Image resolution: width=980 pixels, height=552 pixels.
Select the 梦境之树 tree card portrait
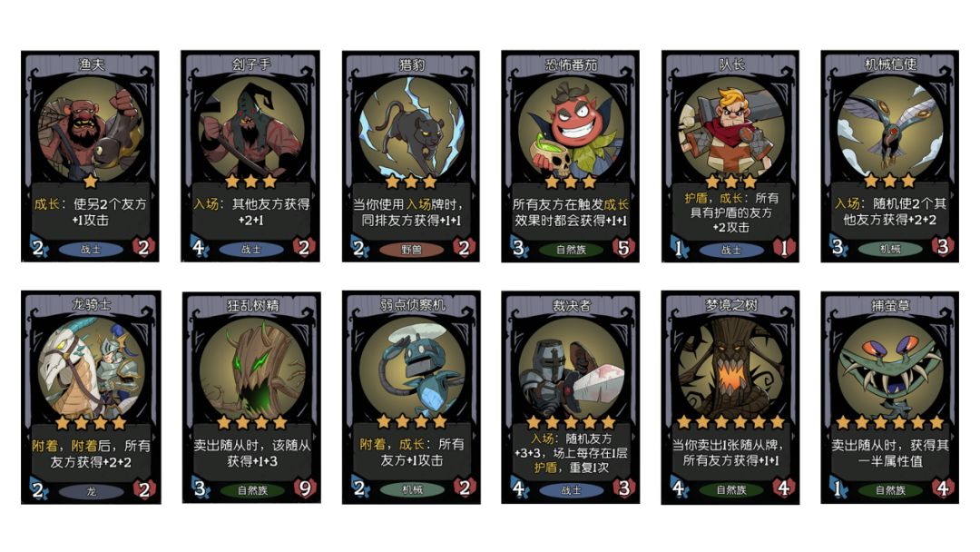[x=730, y=370]
